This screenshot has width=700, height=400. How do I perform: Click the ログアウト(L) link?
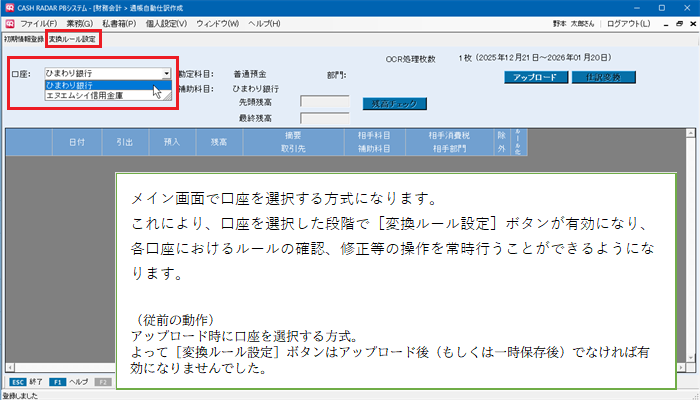click(657, 23)
